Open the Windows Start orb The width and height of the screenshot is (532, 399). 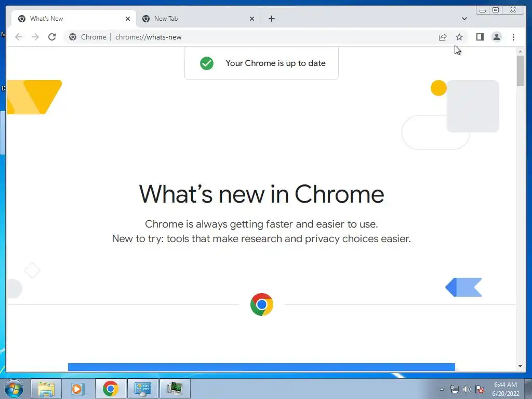click(14, 389)
